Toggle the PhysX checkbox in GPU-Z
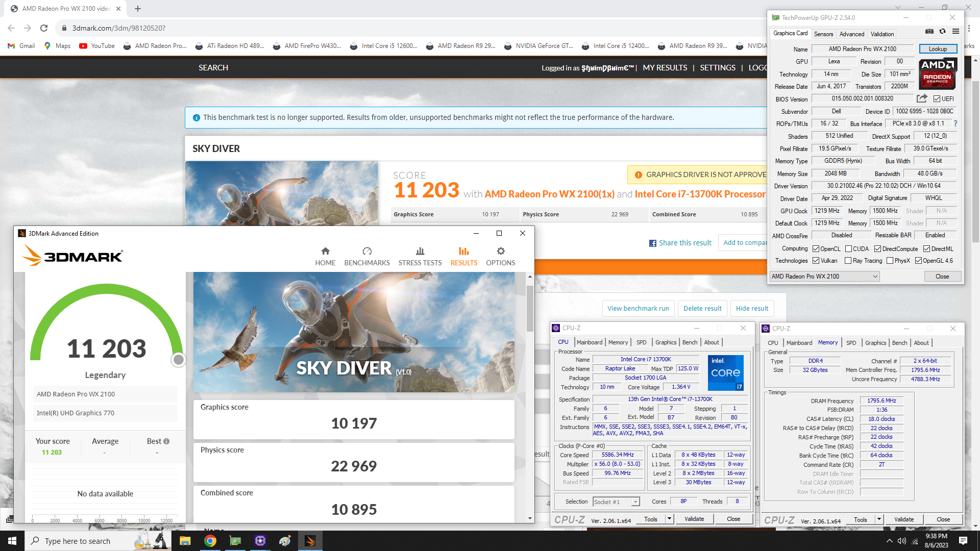The height and width of the screenshot is (551, 980). 890,261
